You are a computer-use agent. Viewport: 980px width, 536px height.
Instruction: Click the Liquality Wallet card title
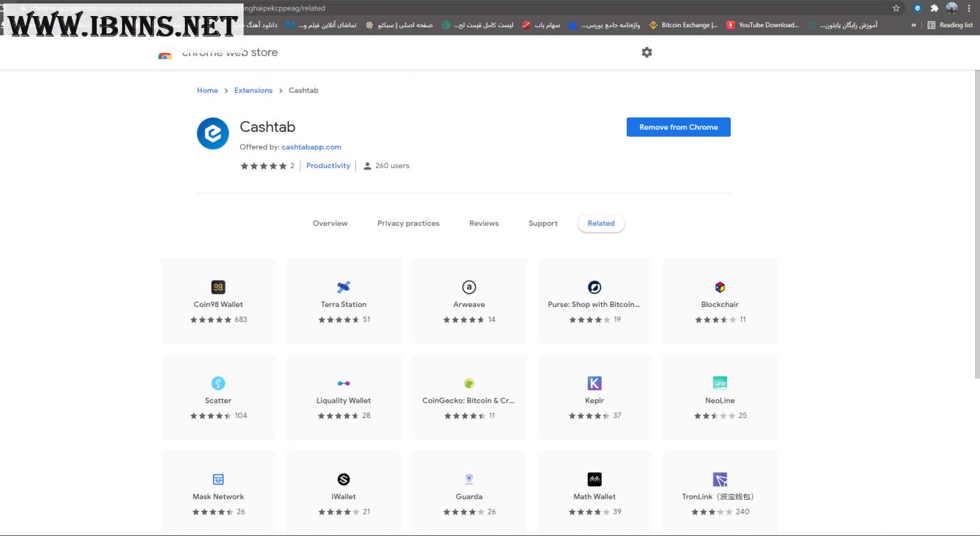pos(343,401)
